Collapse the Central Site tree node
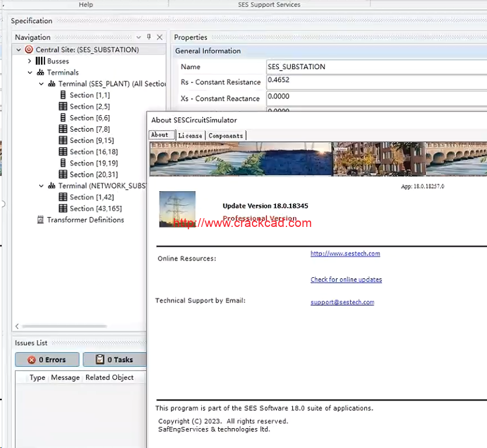The width and height of the screenshot is (487, 448). [19, 50]
